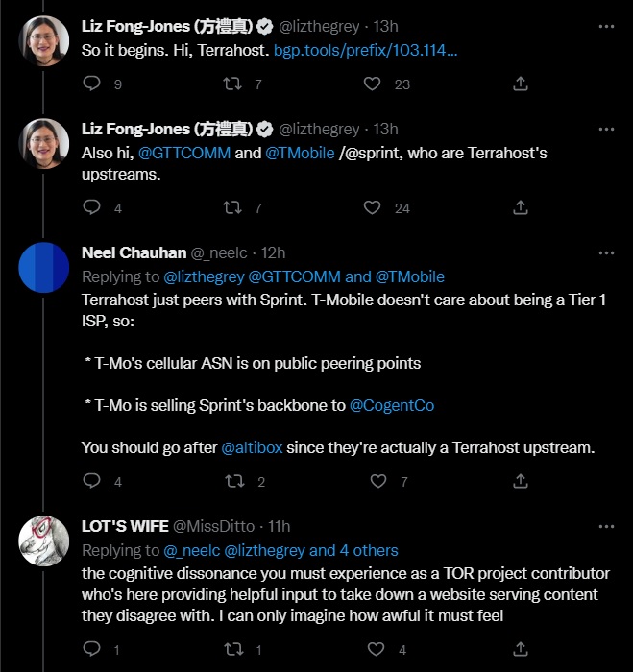Open Neel Chauhan's blue profile avatar

(43, 268)
